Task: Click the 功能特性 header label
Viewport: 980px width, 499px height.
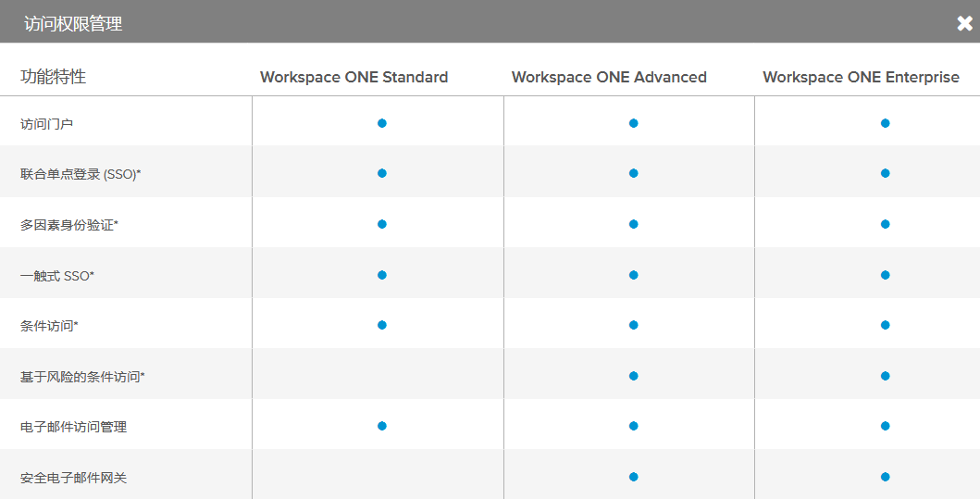Action: click(53, 77)
